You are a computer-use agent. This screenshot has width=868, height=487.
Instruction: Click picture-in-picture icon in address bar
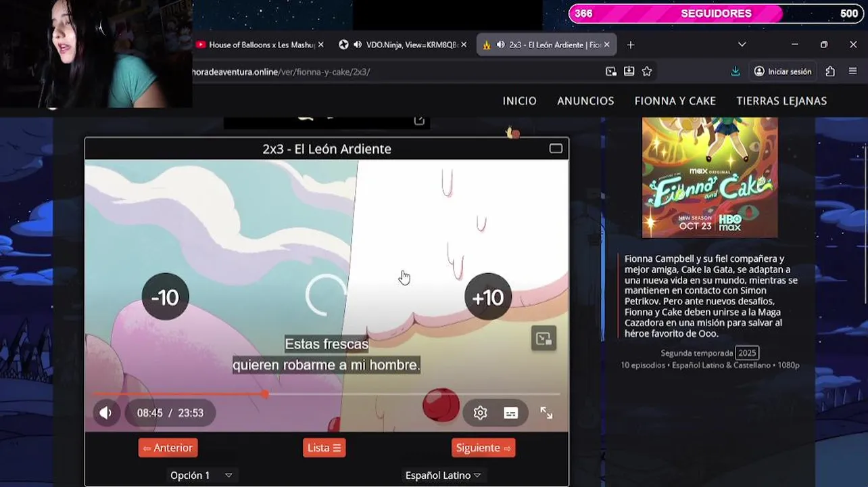(611, 71)
